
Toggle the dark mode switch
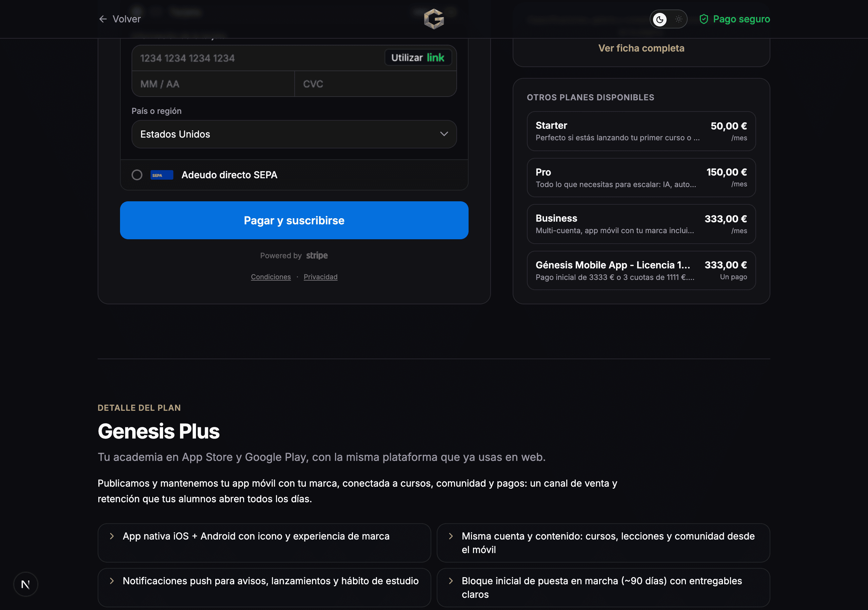click(668, 19)
